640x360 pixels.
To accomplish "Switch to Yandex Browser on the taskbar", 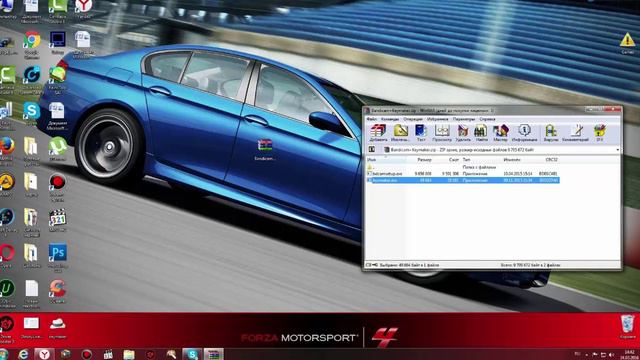I will point(44,354).
